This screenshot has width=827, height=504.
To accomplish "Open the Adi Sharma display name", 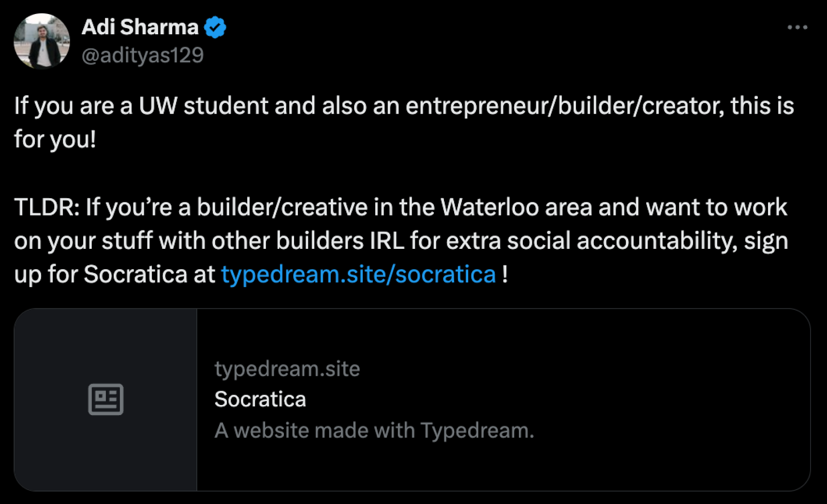I will (x=140, y=27).
